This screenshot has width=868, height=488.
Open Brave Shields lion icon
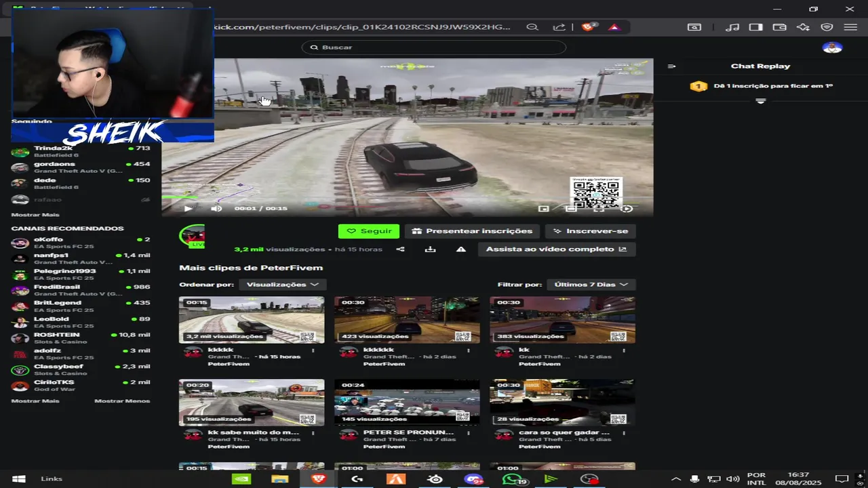point(589,27)
